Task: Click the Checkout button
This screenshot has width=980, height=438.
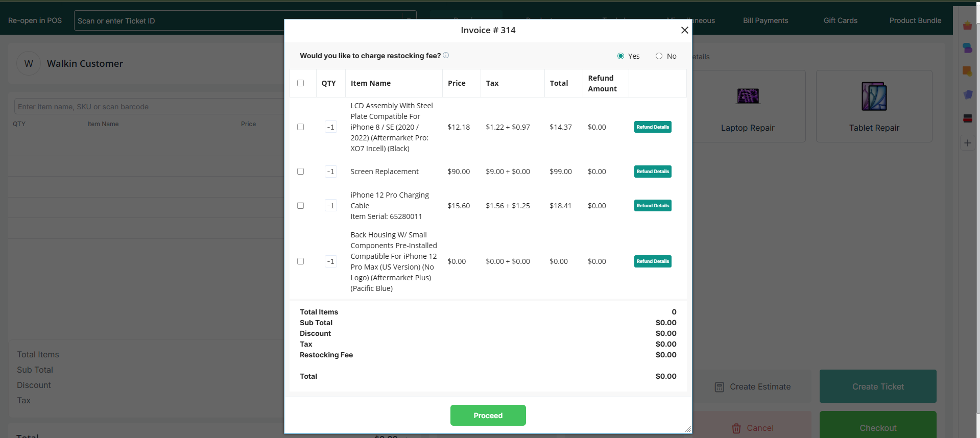Action: (878, 426)
